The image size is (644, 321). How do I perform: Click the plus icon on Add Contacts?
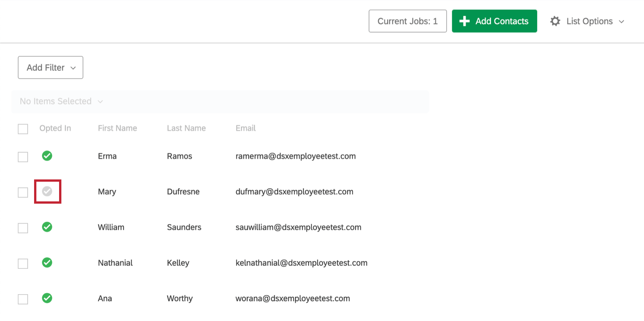click(x=464, y=21)
